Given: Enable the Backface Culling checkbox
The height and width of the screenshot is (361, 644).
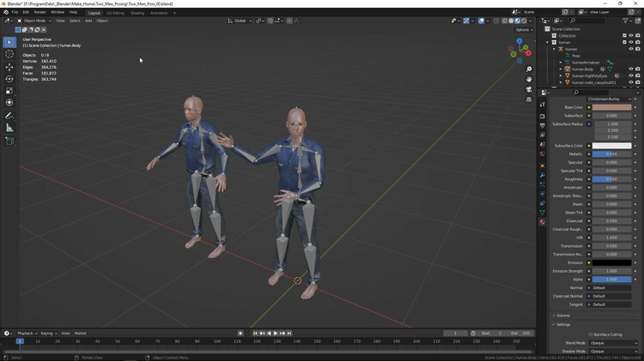Looking at the screenshot, I should [x=590, y=334].
